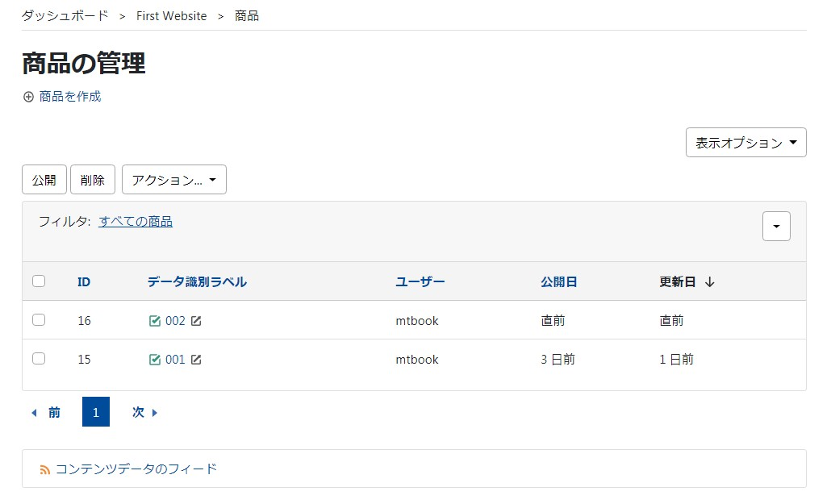Click the plus icon beside 商品を作成

[28, 97]
